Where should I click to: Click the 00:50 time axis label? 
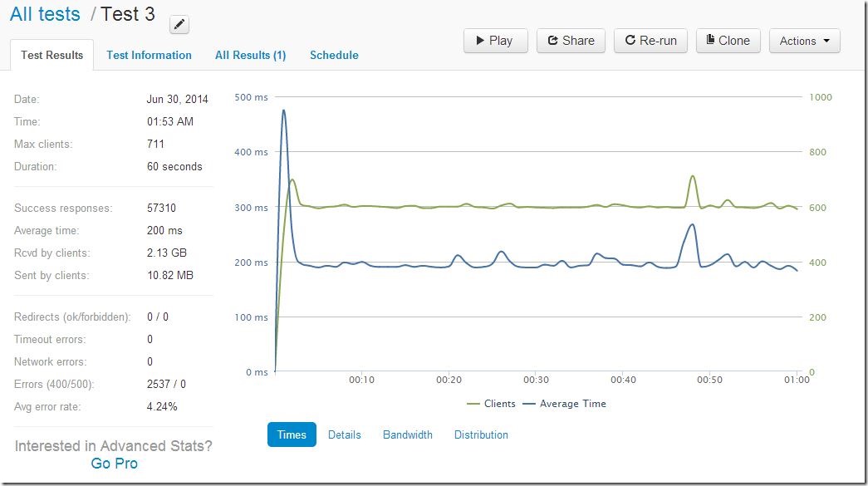pyautogui.click(x=709, y=380)
